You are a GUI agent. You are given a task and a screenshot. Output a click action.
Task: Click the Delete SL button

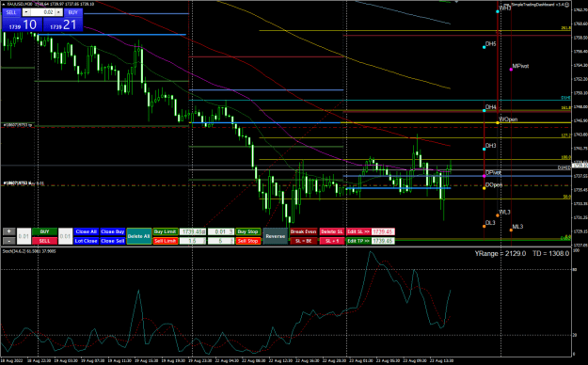tap(332, 231)
